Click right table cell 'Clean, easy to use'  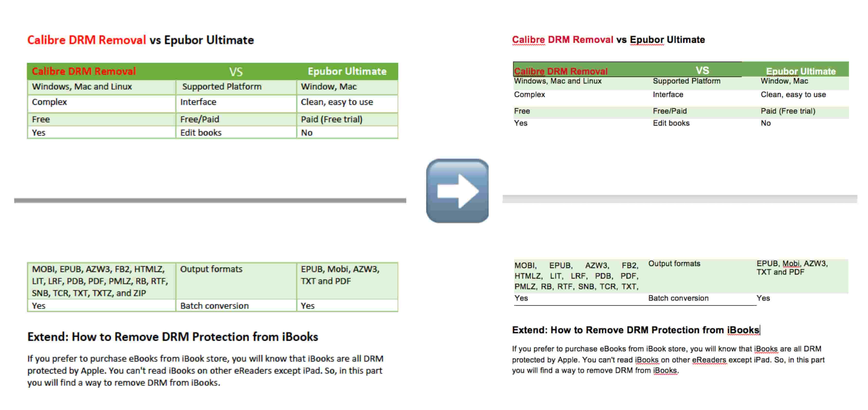click(x=793, y=95)
